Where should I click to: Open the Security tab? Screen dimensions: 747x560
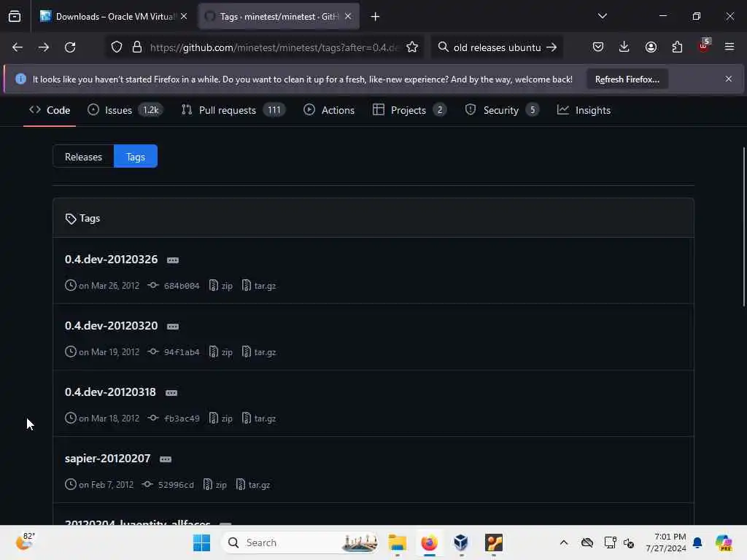(x=502, y=110)
